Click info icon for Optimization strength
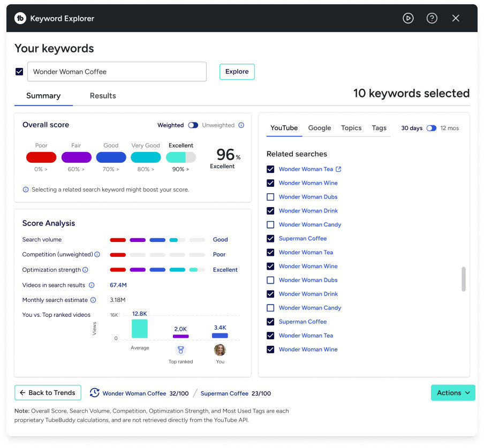The width and height of the screenshot is (484, 448). 86,270
